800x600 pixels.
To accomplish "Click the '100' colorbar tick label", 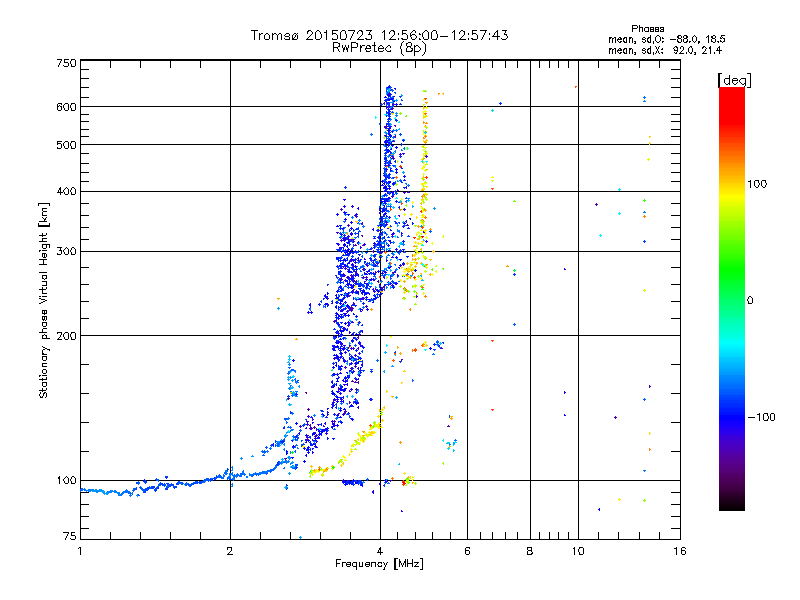I will click(757, 184).
